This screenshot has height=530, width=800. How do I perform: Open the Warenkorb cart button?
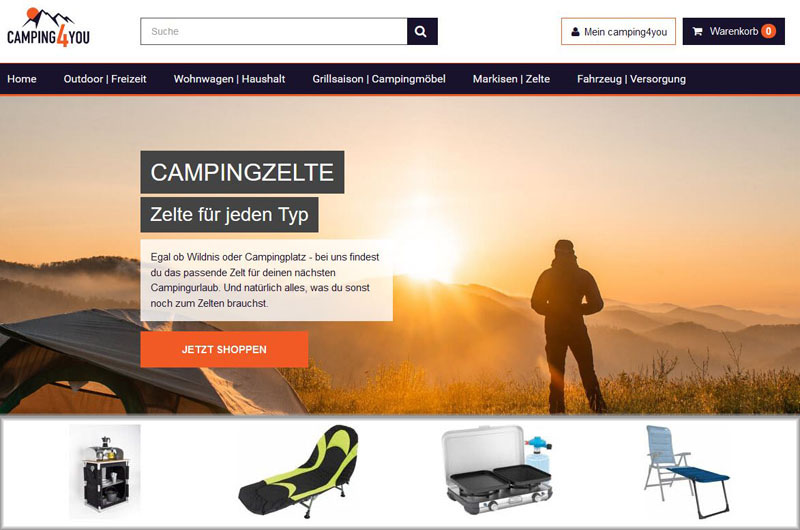click(x=734, y=32)
